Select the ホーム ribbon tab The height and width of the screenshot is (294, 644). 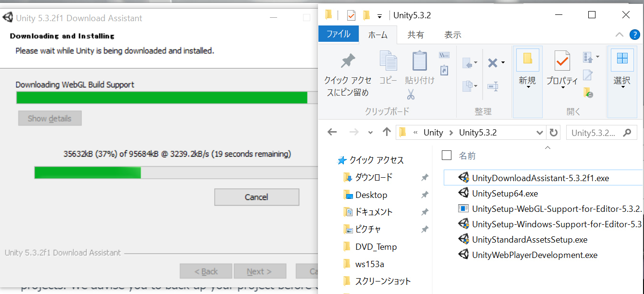[378, 35]
